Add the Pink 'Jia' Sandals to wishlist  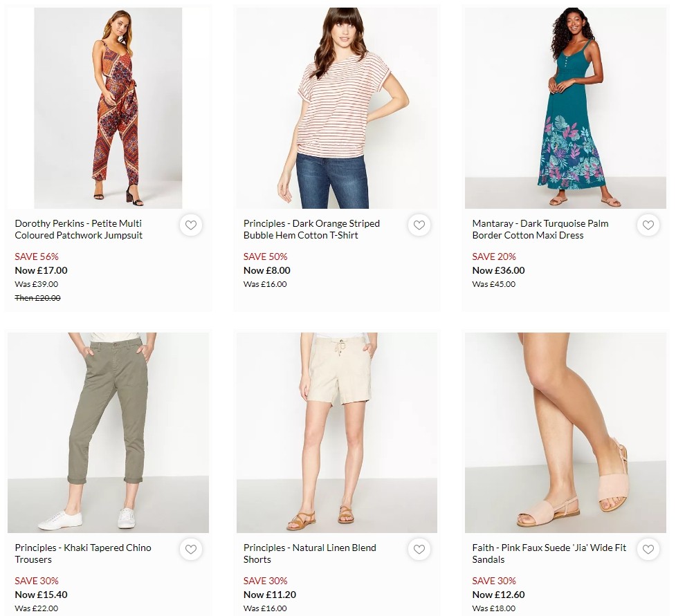tap(648, 549)
